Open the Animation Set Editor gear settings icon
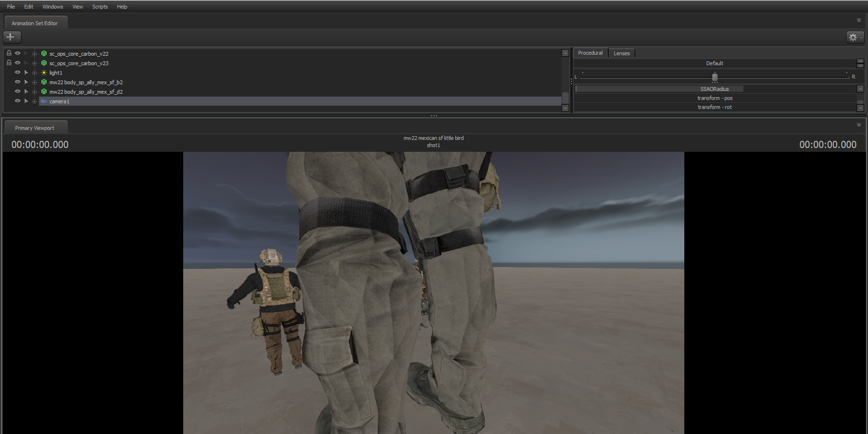Image resolution: width=868 pixels, height=434 pixels. point(853,37)
